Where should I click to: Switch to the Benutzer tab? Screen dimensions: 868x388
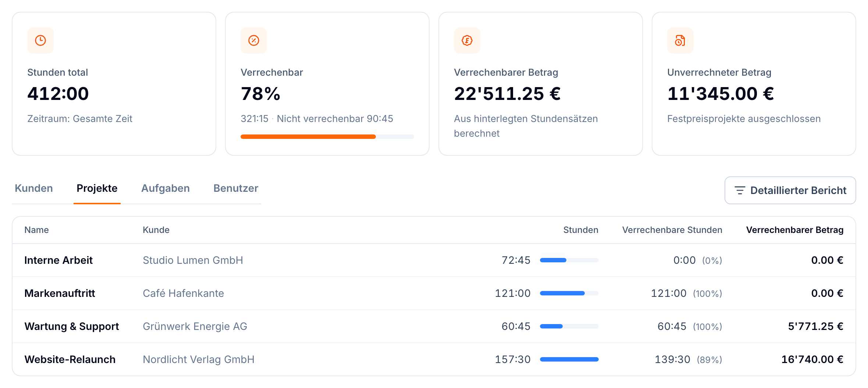236,188
